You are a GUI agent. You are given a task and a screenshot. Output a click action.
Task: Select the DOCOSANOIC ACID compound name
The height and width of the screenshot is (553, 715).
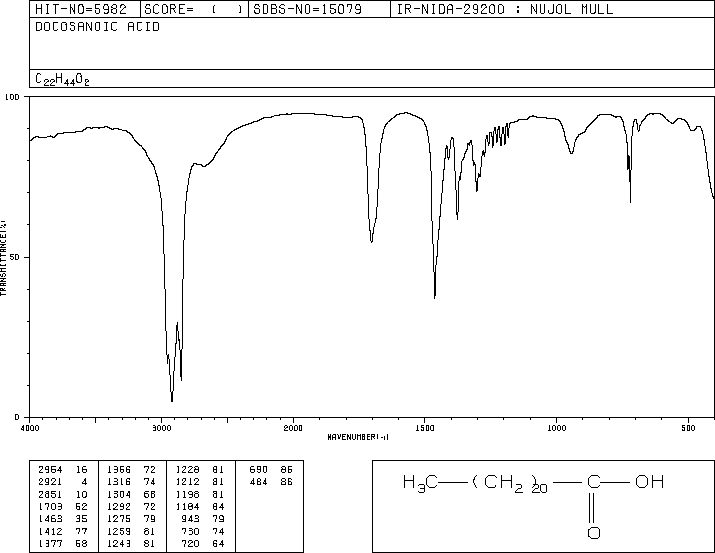tap(98, 27)
